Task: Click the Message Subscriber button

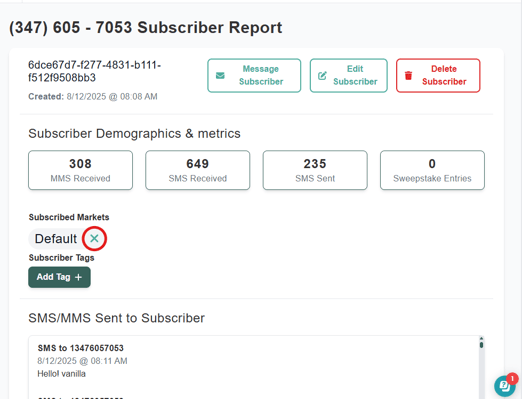Action: pyautogui.click(x=254, y=75)
